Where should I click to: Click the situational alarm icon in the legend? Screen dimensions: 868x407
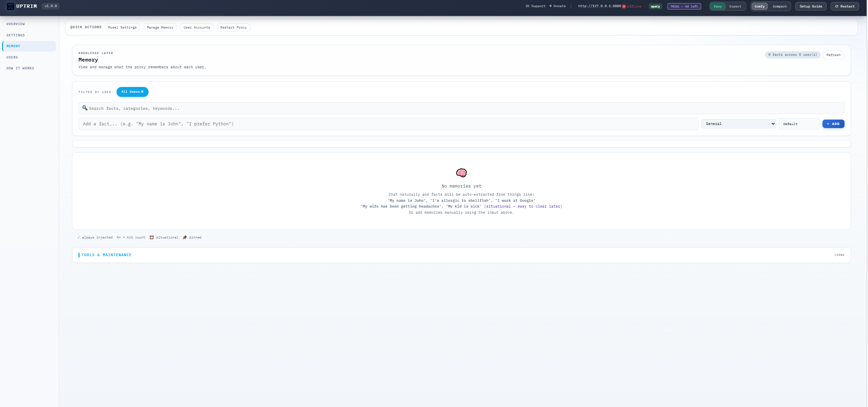152,237
